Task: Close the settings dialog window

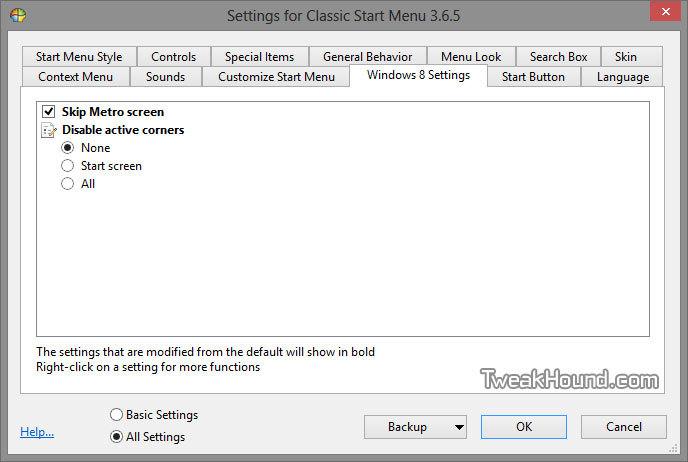Action: [666, 11]
